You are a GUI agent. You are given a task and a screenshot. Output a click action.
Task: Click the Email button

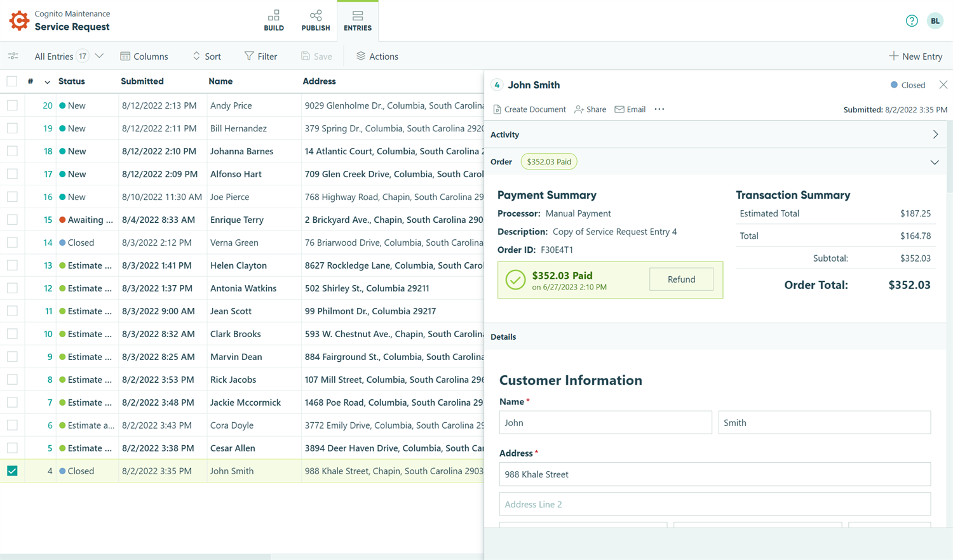pos(630,109)
